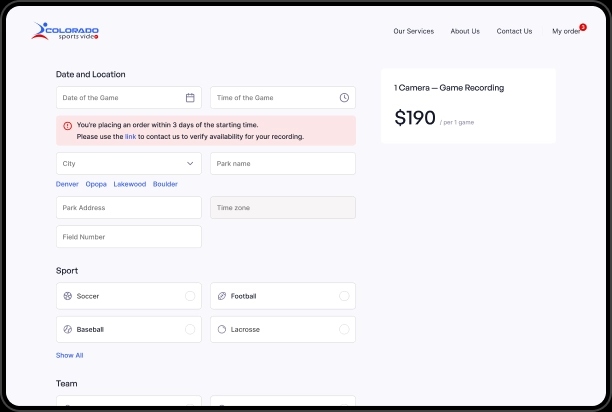Click the football icon
The width and height of the screenshot is (612, 412).
tap(221, 296)
